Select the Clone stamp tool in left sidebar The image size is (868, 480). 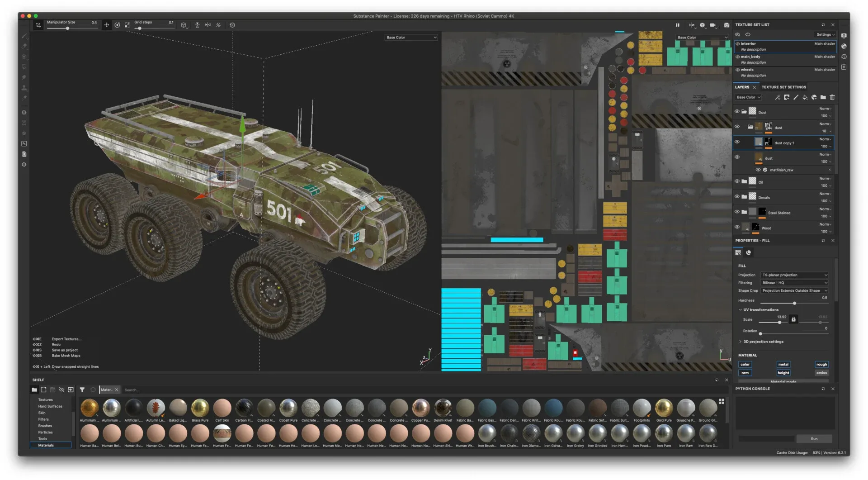pos(24,88)
